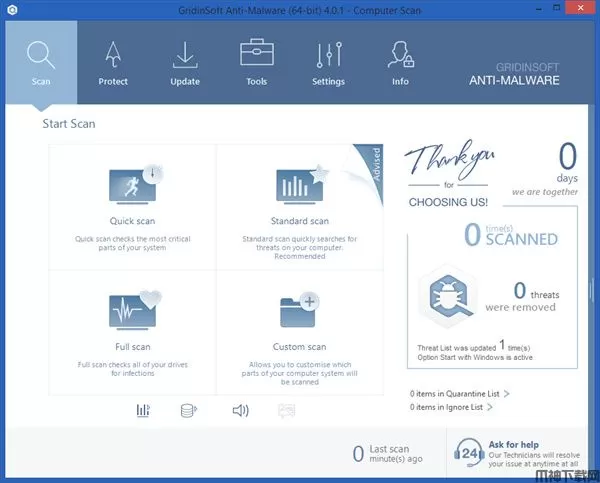Open the Settings tab
The height and width of the screenshot is (483, 600).
tap(328, 62)
